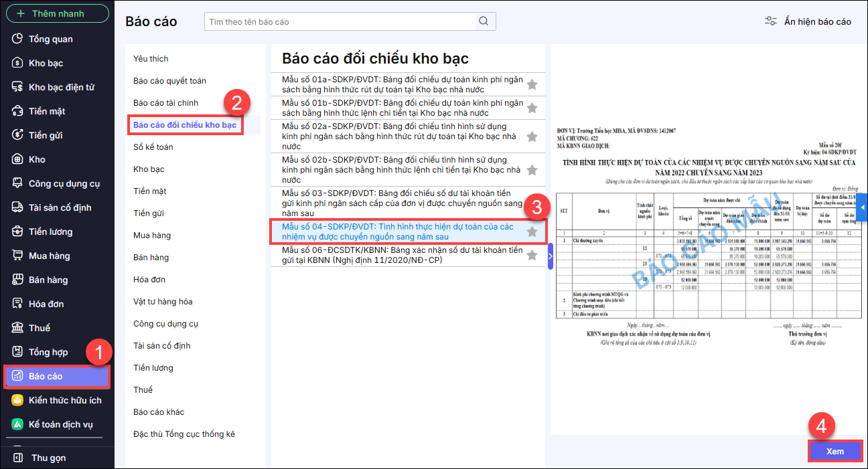Collapse the report list with blue arrow handle

click(551, 256)
